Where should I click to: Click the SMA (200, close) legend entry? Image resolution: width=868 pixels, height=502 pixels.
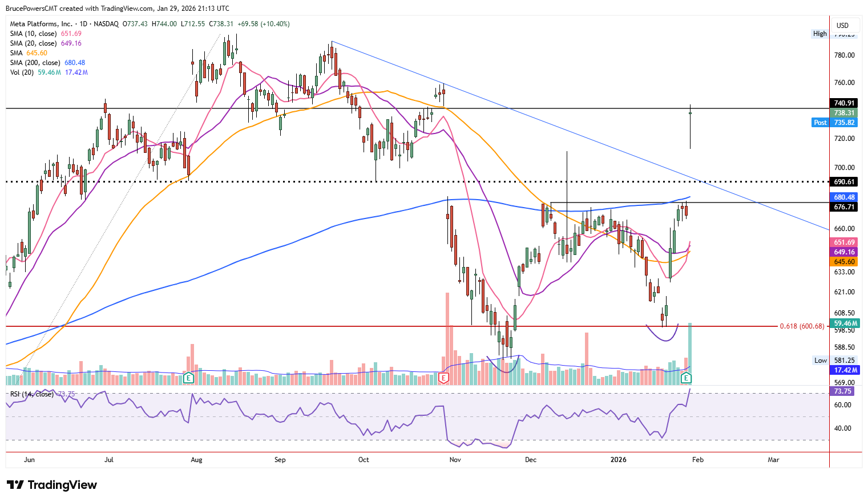pos(47,63)
